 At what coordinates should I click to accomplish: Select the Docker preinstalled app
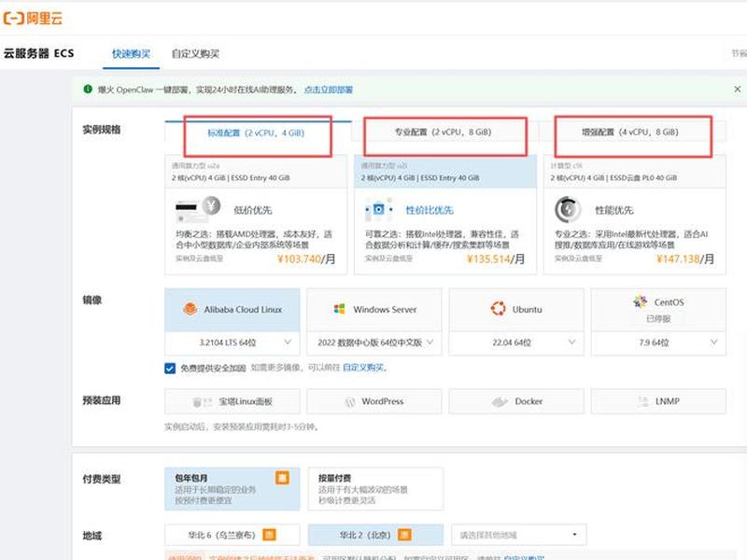pos(516,401)
